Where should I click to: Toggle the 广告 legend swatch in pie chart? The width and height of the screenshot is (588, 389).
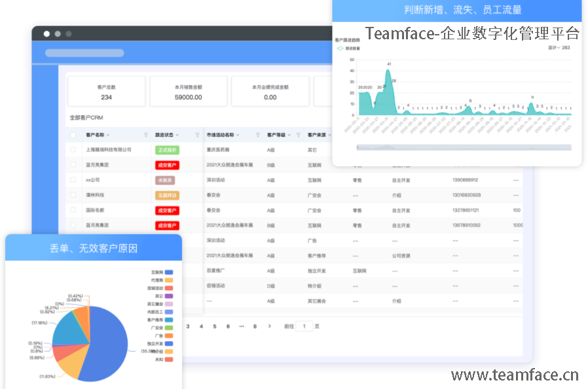(169, 336)
